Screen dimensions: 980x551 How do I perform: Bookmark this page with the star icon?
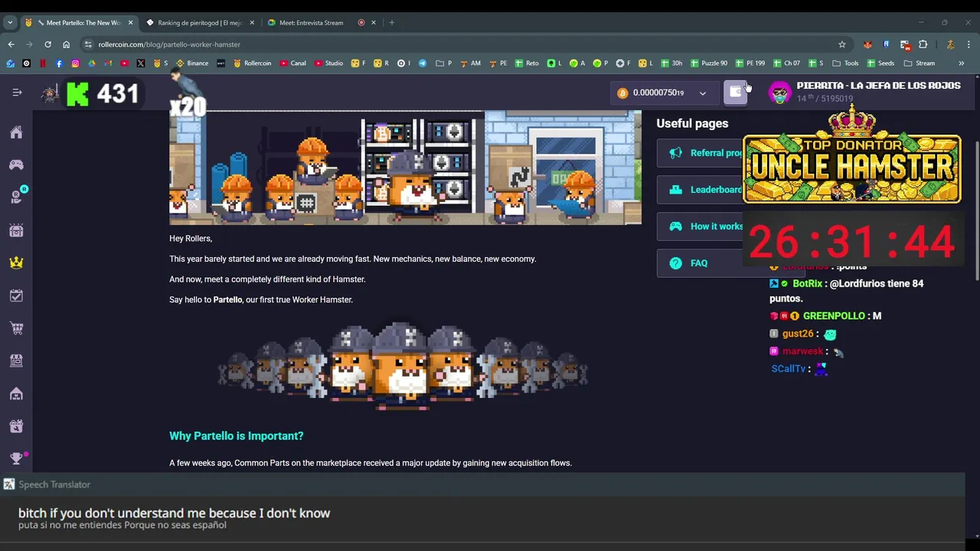point(842,44)
